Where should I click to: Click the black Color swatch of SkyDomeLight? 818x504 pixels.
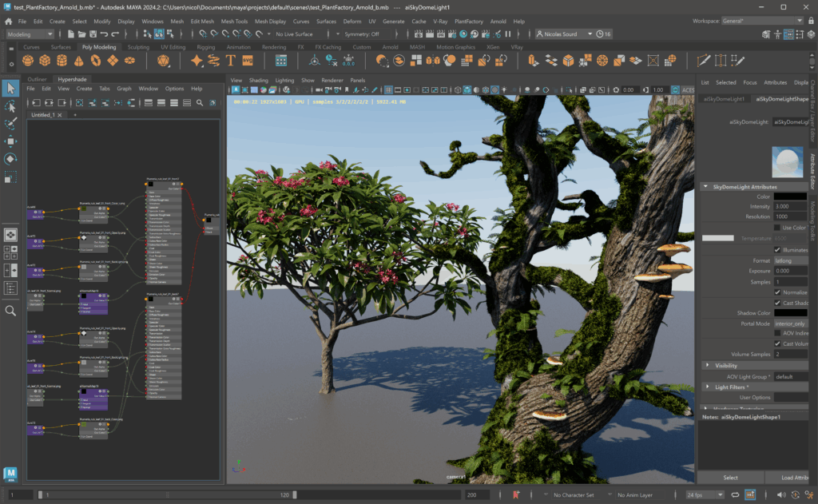click(790, 196)
